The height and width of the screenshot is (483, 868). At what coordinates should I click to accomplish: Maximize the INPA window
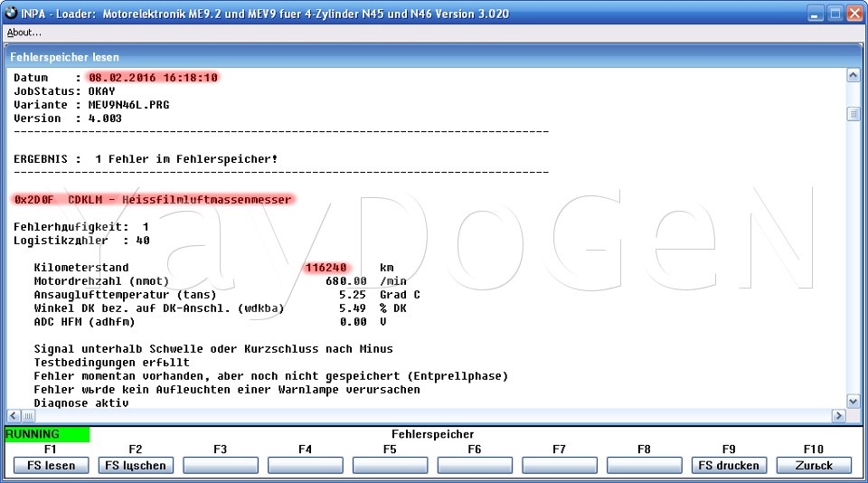tap(835, 14)
